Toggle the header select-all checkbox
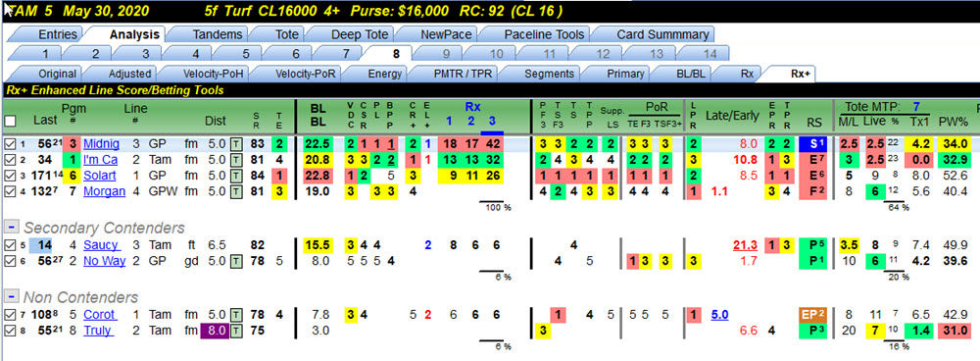The image size is (980, 361). click(x=10, y=120)
